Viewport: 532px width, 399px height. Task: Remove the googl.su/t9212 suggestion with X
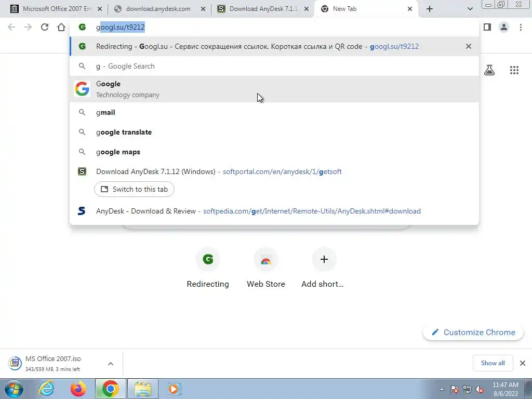(469, 46)
